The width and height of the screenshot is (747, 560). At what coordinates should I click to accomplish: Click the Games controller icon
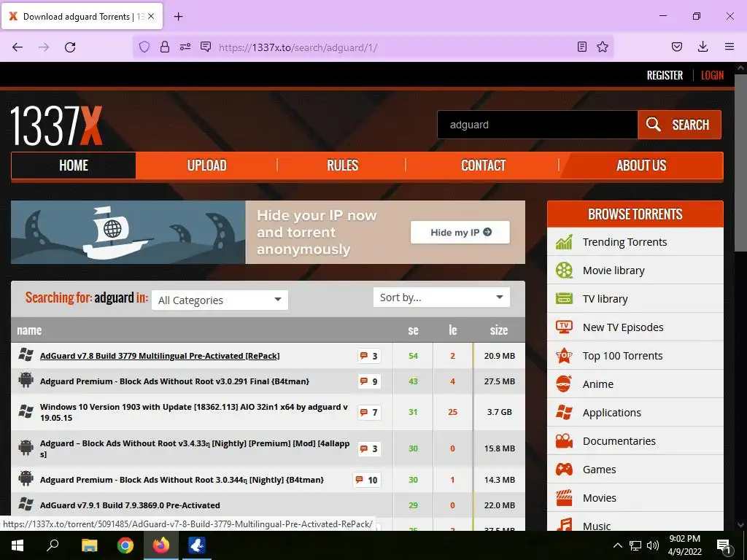[564, 470]
